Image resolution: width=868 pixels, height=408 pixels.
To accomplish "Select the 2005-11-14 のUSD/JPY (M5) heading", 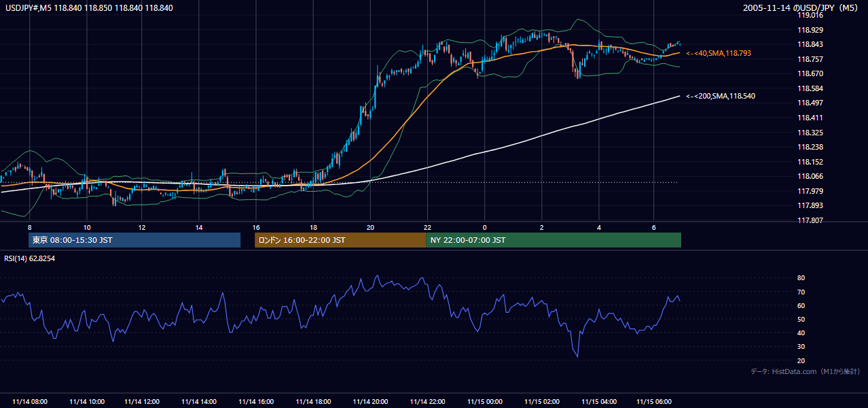I will 802,8.
